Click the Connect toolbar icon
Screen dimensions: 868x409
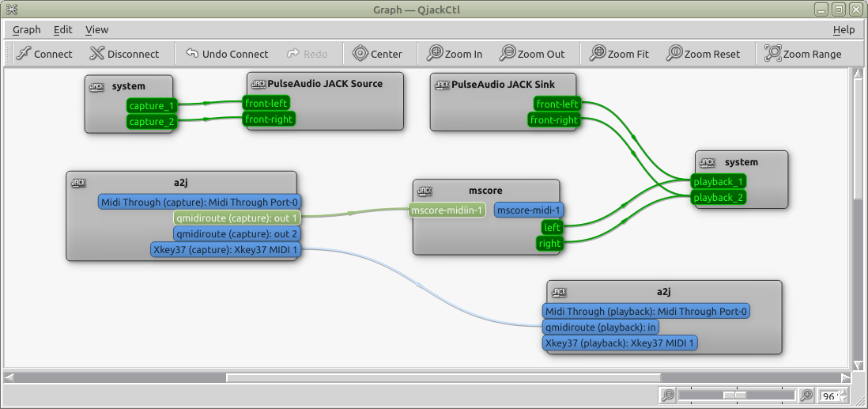pos(23,54)
